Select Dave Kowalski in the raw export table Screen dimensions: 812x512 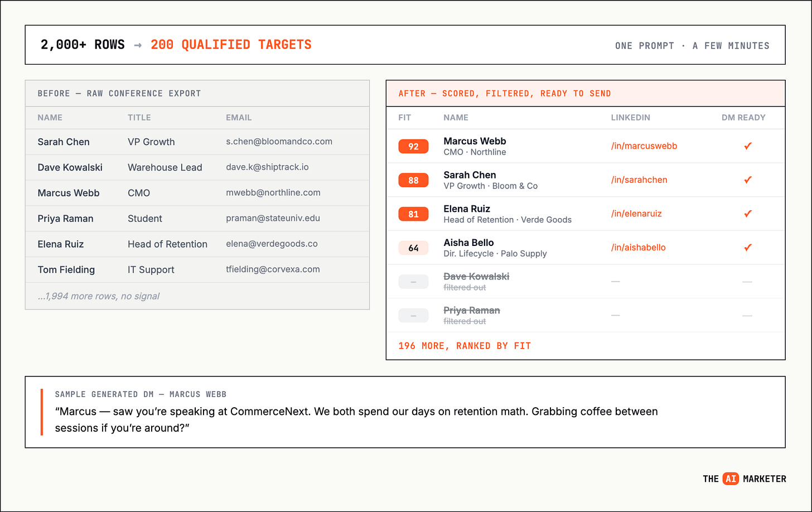tap(70, 167)
